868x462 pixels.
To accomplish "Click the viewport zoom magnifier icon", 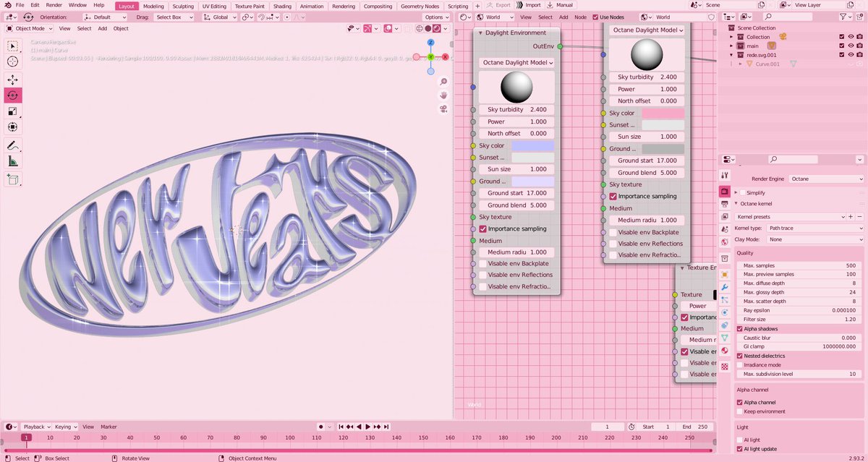I will 443,82.
